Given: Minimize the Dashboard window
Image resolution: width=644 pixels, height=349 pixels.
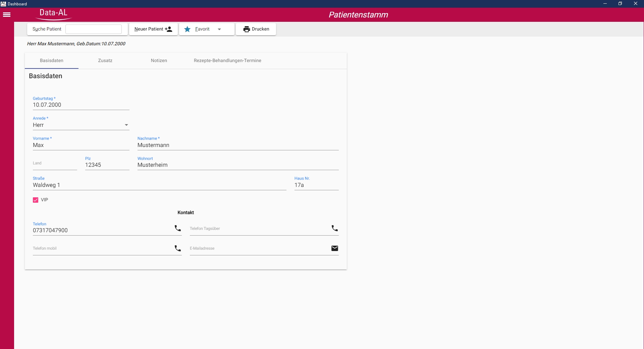Looking at the screenshot, I should coord(605,4).
